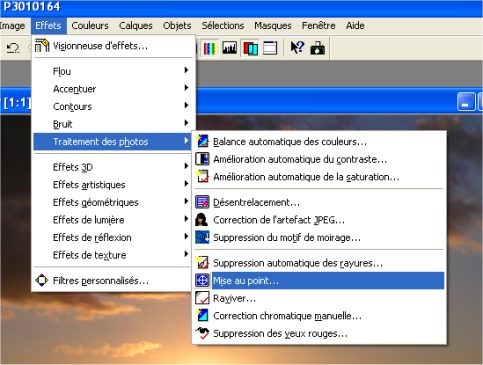Open the Masques menu
Screen dimensions: 483x365
coord(273,26)
